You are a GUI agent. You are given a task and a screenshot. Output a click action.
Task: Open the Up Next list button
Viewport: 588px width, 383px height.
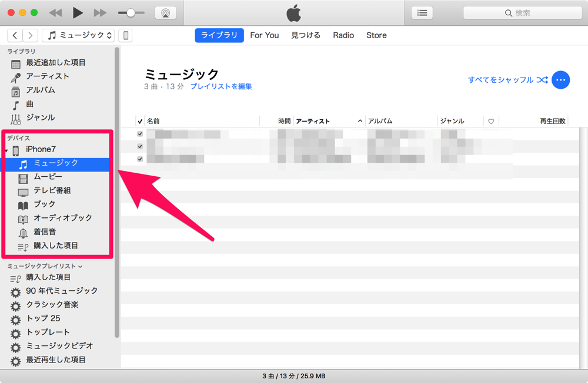point(422,13)
